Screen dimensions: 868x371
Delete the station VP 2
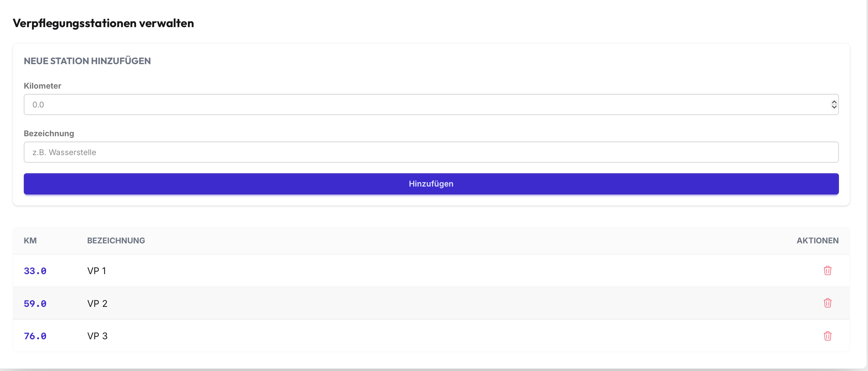click(x=828, y=303)
